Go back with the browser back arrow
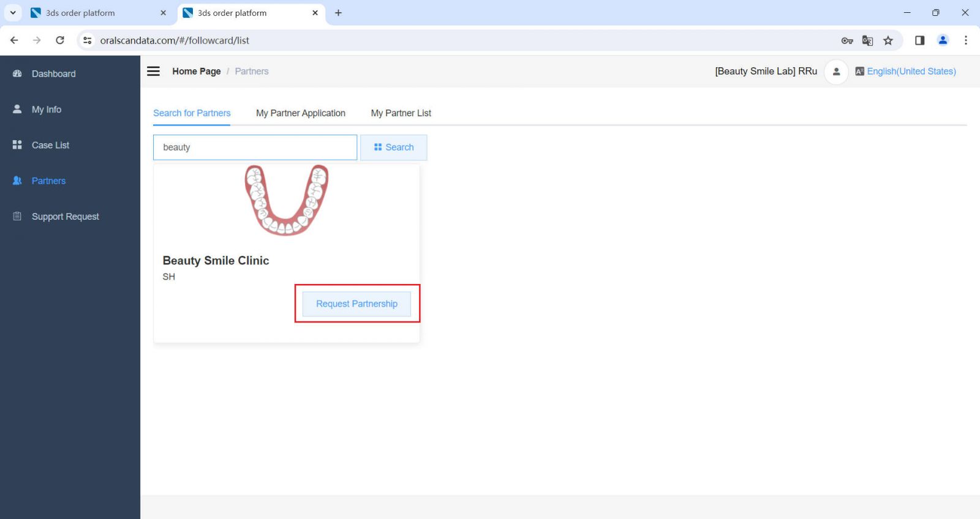 [x=14, y=40]
